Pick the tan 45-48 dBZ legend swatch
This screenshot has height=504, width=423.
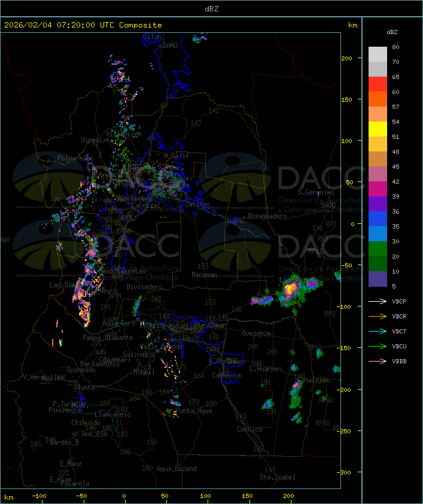tap(378, 159)
